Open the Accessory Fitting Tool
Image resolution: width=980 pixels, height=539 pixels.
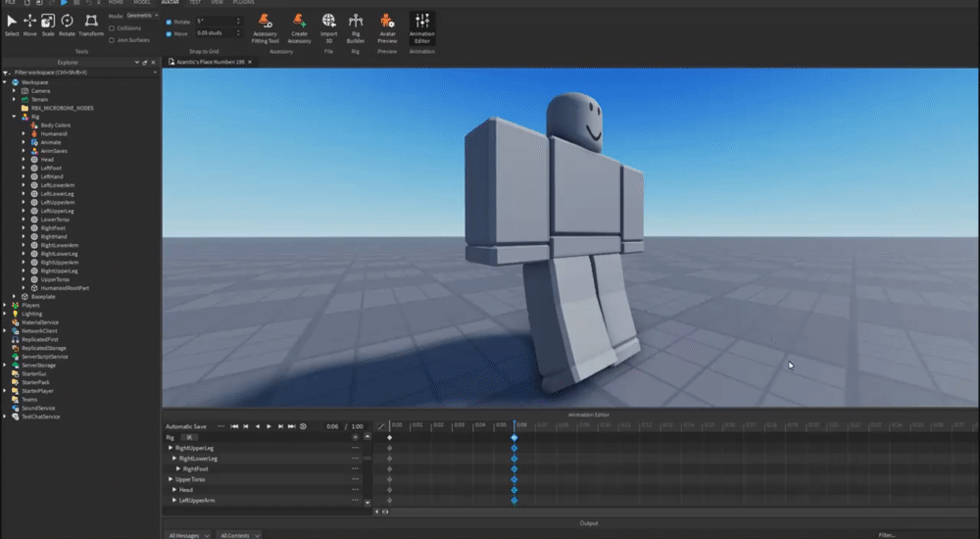click(x=265, y=22)
